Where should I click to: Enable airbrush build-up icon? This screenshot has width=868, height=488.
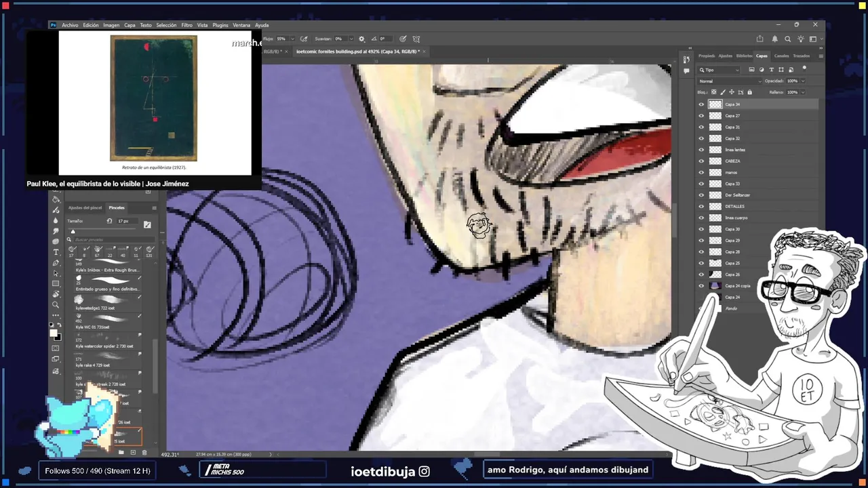[304, 39]
